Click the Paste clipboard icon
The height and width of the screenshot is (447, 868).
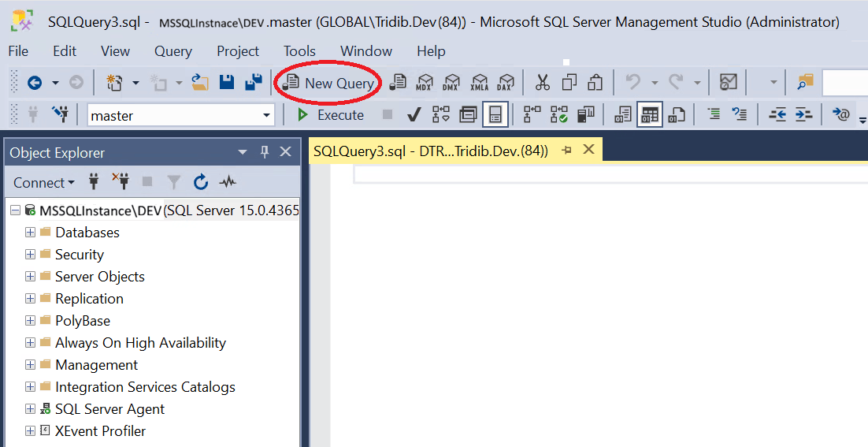(595, 83)
